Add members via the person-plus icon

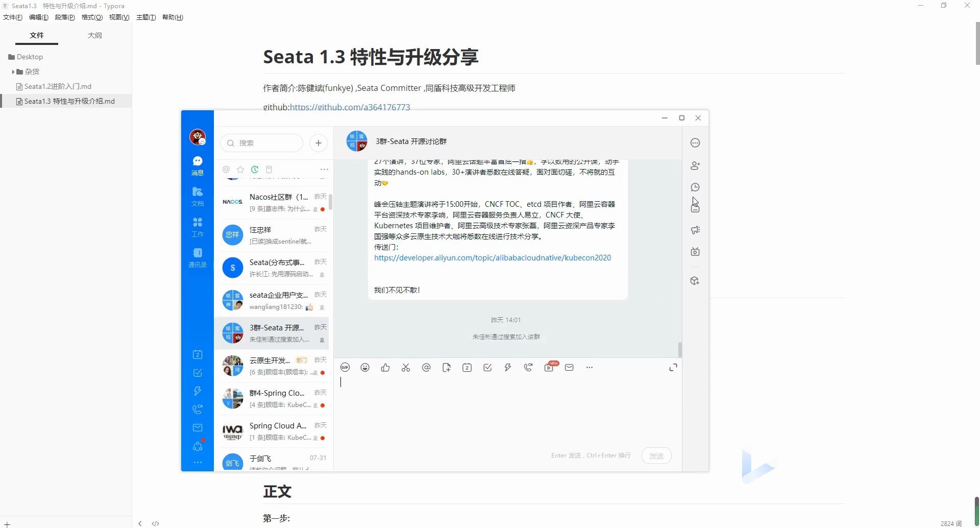click(695, 165)
